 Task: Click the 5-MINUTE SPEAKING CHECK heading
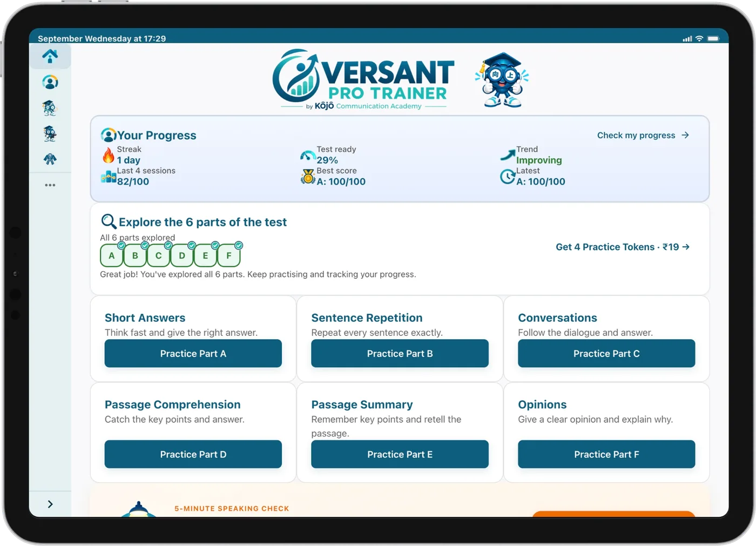(x=232, y=508)
